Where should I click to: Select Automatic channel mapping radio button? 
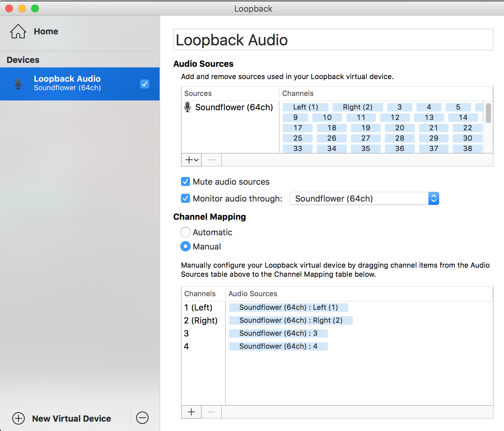(x=186, y=232)
